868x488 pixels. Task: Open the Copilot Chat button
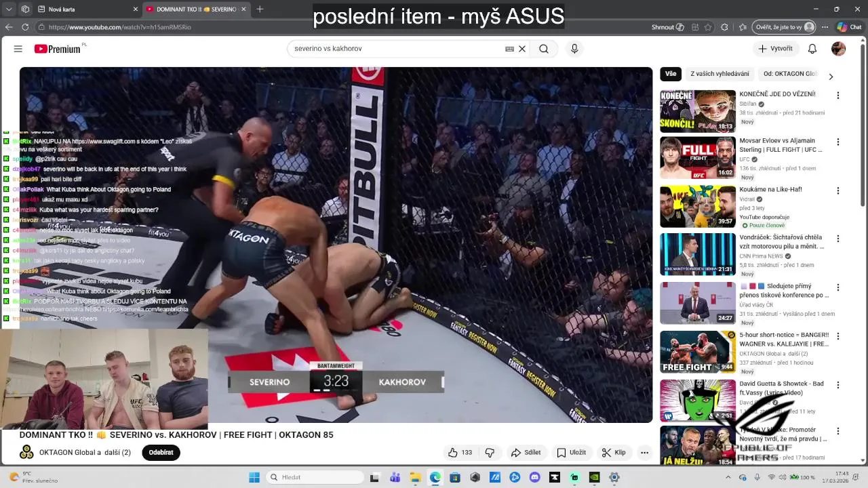click(x=849, y=27)
